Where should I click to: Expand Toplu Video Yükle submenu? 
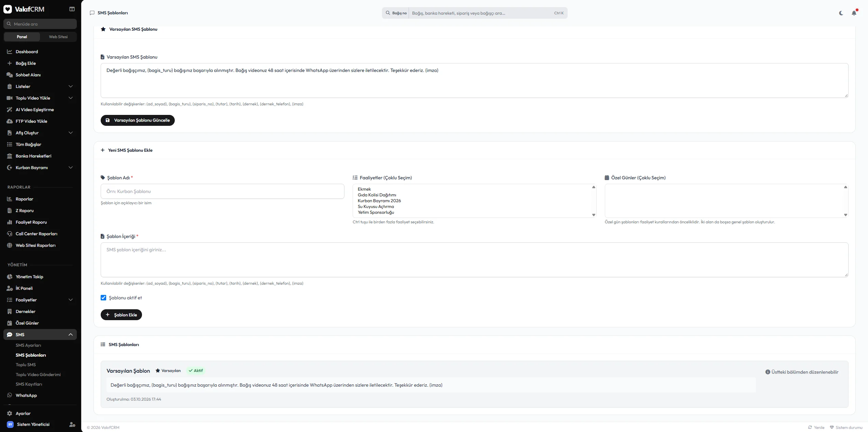tap(40, 98)
